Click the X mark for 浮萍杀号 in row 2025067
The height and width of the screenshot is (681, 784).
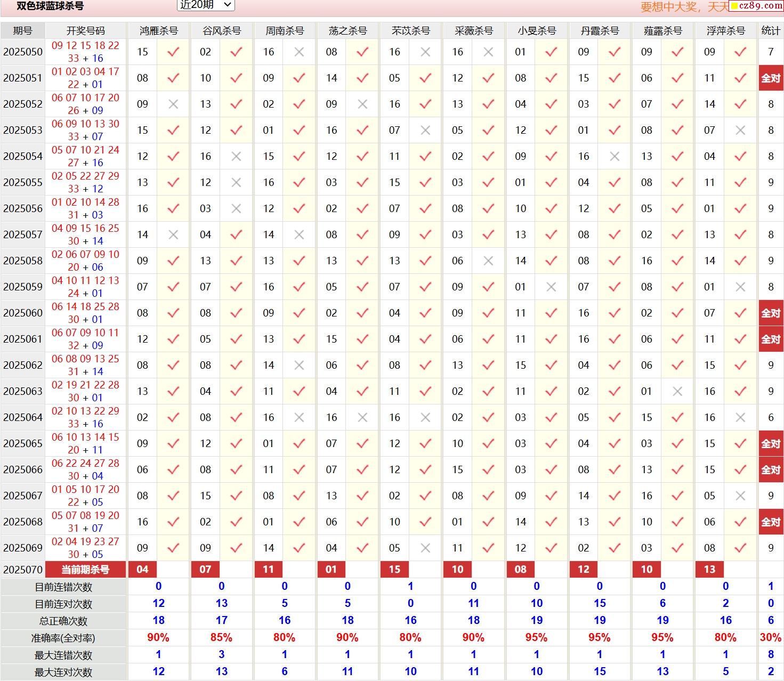740,496
